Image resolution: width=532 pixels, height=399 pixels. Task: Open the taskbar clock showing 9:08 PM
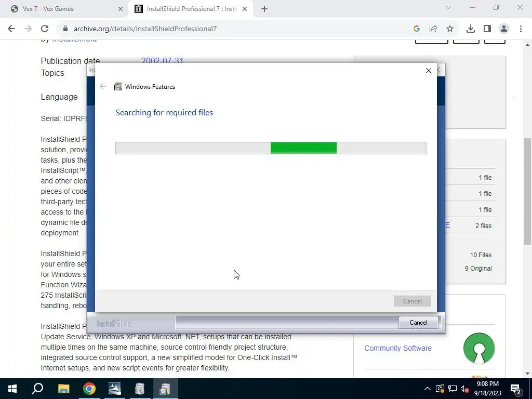coord(487,389)
